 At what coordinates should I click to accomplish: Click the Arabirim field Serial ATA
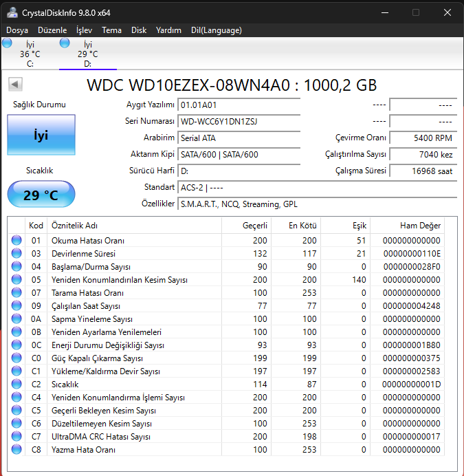(239, 138)
